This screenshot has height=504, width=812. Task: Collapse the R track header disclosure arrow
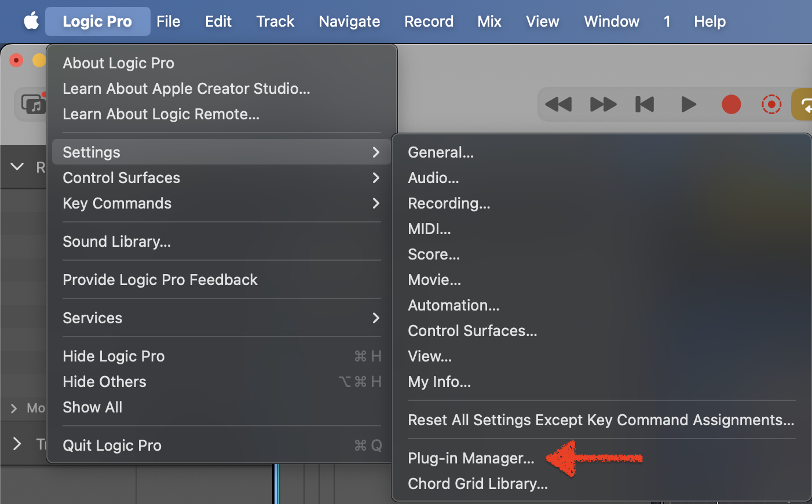pyautogui.click(x=17, y=167)
